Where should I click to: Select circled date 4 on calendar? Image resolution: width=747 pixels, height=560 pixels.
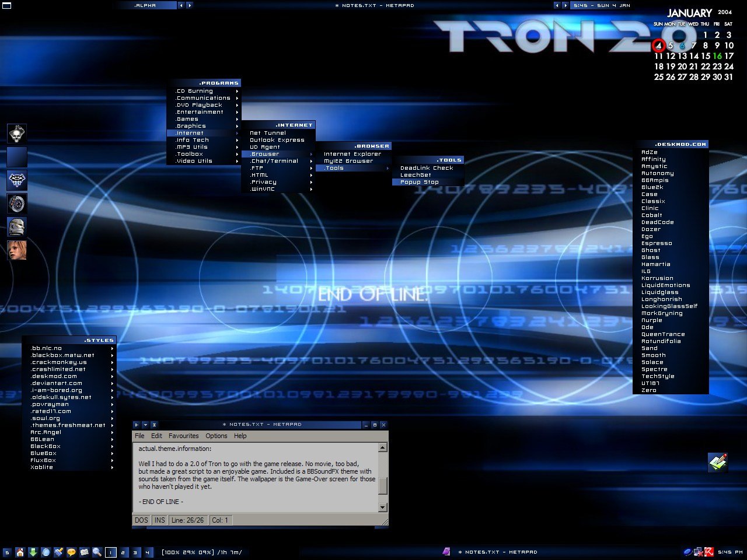(659, 45)
